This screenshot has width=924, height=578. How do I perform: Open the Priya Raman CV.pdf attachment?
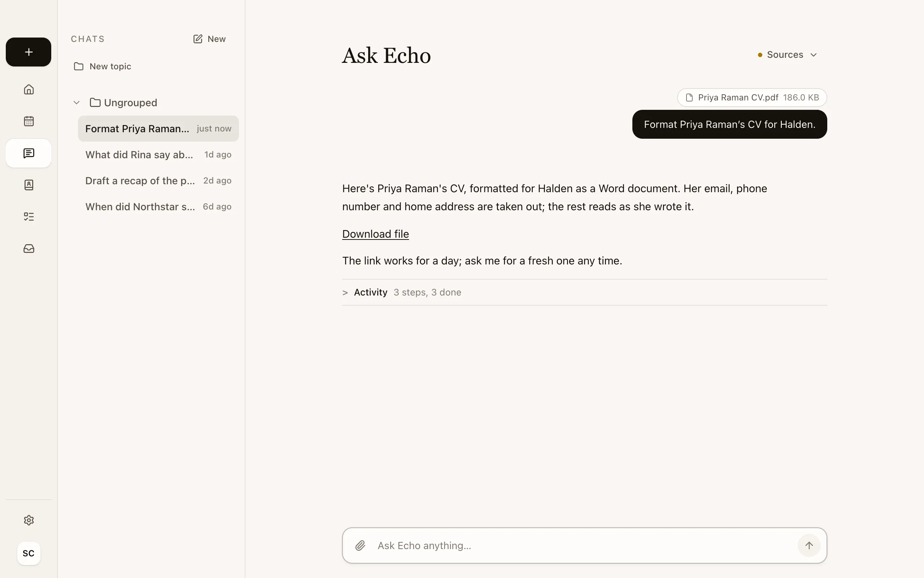point(752,98)
